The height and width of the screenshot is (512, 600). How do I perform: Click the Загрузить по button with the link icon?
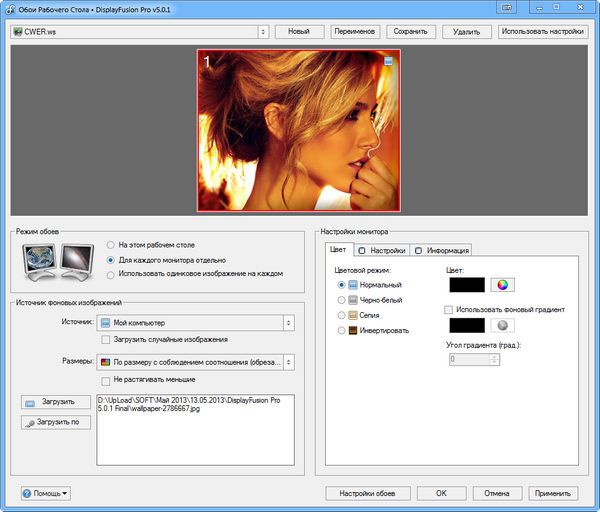click(56, 422)
